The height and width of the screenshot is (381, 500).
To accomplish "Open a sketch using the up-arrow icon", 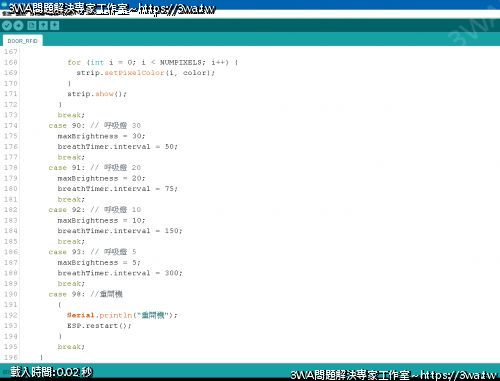I will (x=43, y=26).
